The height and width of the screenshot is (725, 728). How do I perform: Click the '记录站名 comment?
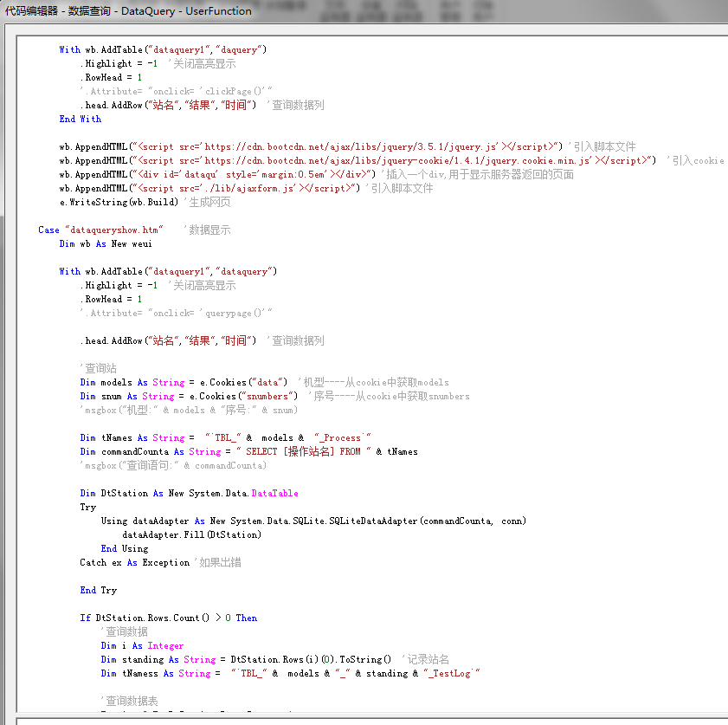click(425, 659)
